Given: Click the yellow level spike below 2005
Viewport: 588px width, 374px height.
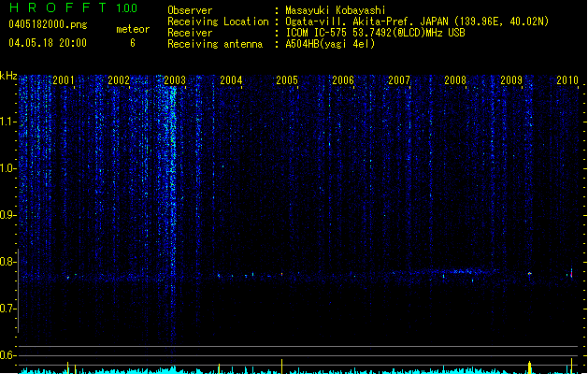Looking at the screenshot, I should (x=281, y=367).
